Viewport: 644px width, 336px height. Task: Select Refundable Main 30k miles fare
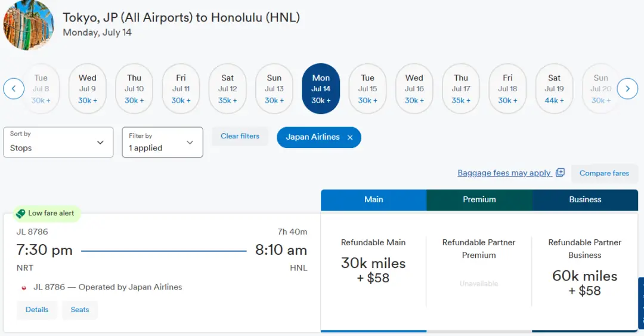tap(373, 263)
